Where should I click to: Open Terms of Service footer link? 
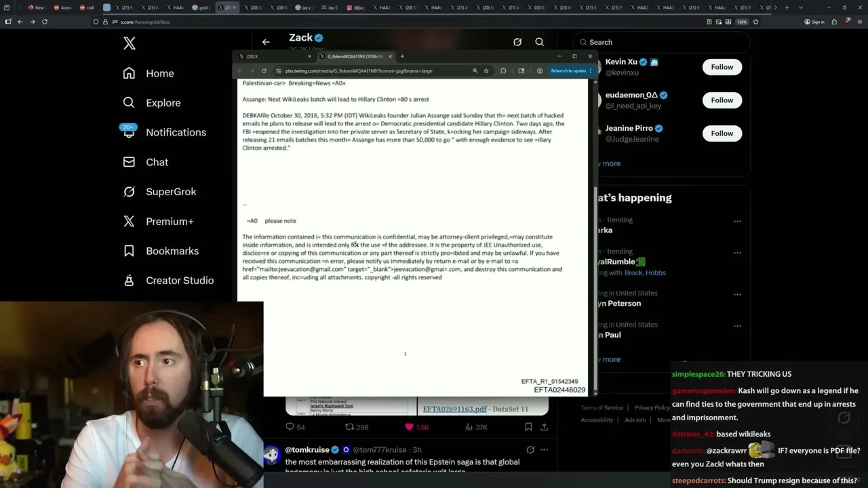[x=601, y=408]
